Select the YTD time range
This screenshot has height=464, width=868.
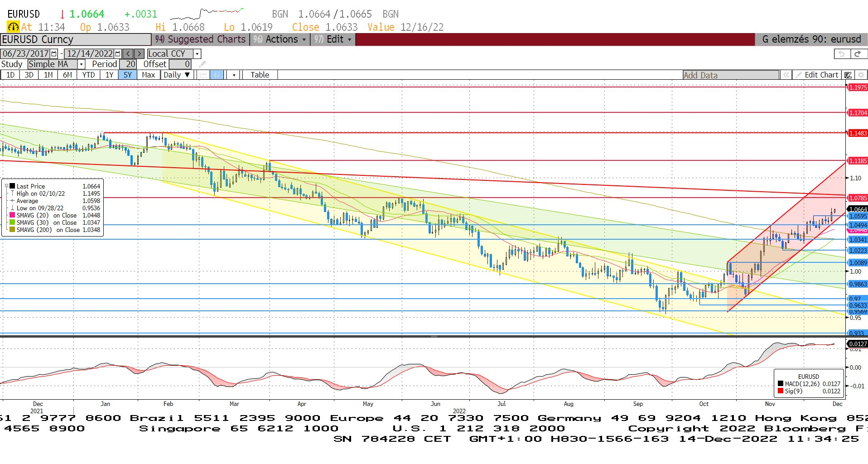point(88,75)
